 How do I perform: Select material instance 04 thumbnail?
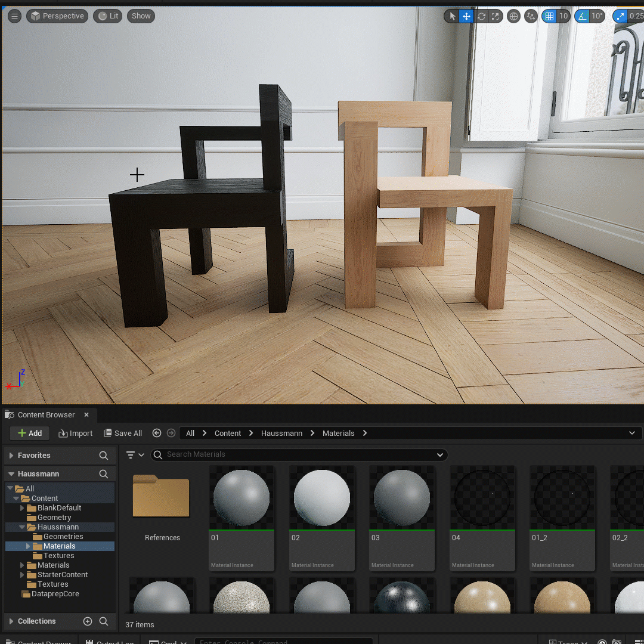(482, 498)
